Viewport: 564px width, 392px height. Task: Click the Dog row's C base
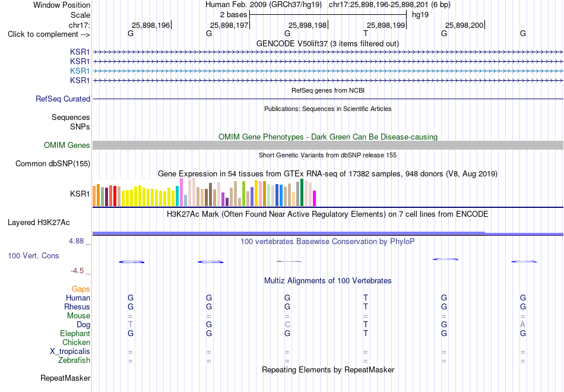point(287,325)
